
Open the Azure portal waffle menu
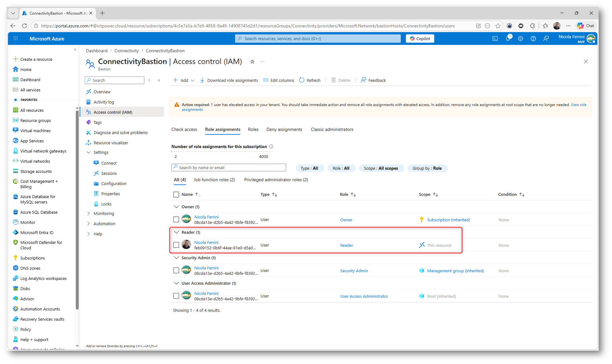click(x=16, y=38)
